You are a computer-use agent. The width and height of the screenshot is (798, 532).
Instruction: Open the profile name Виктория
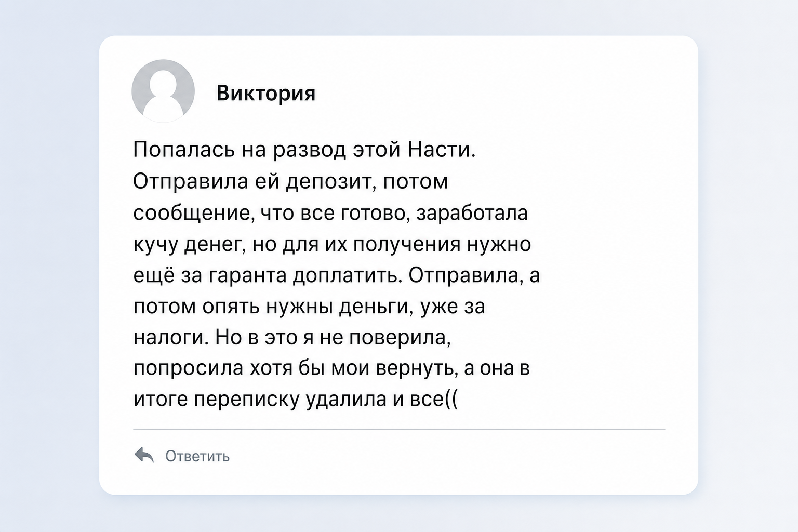(266, 93)
